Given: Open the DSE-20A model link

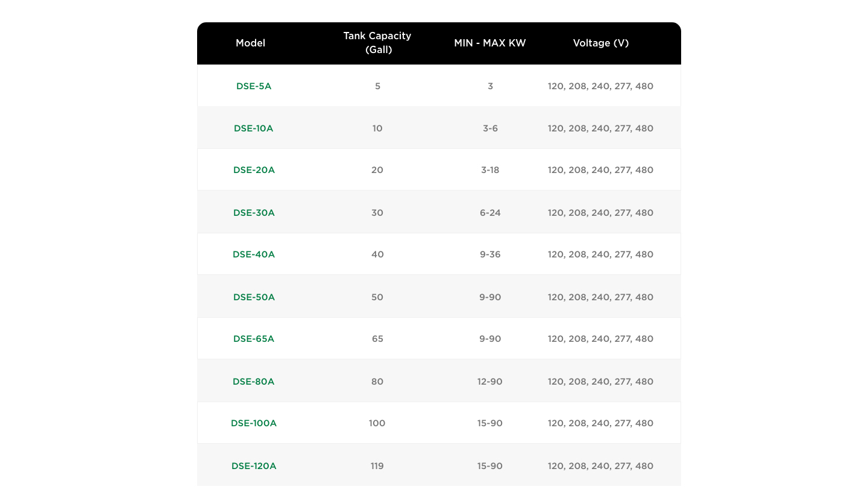Looking at the screenshot, I should 254,170.
